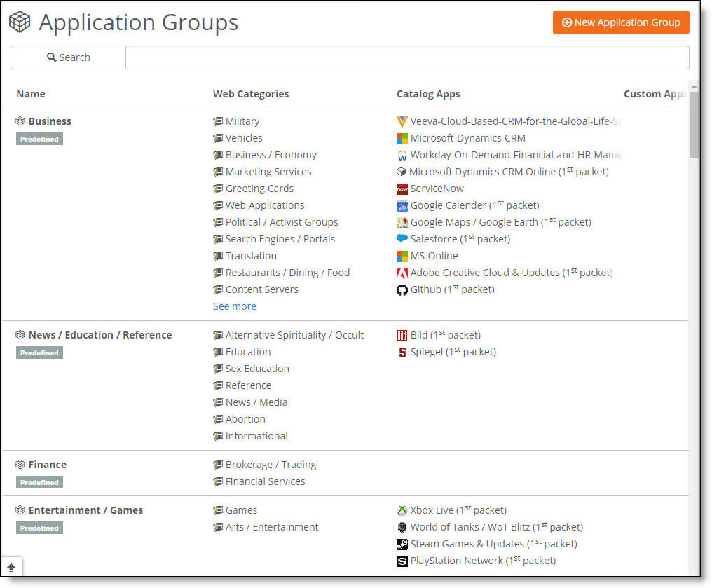The width and height of the screenshot is (712, 588).
Task: Click the Microsoft Dynamics CRM Online box icon
Action: click(x=401, y=172)
